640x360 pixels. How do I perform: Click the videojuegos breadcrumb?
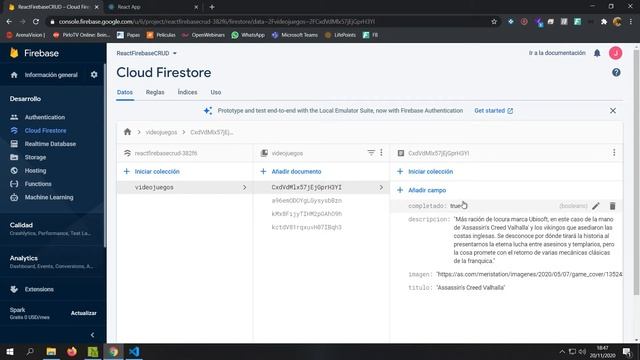click(161, 132)
